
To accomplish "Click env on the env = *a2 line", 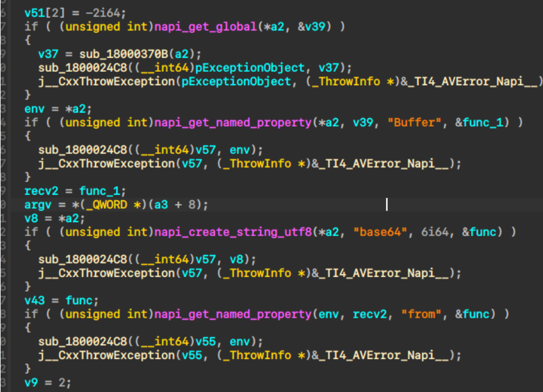I will coord(35,109).
